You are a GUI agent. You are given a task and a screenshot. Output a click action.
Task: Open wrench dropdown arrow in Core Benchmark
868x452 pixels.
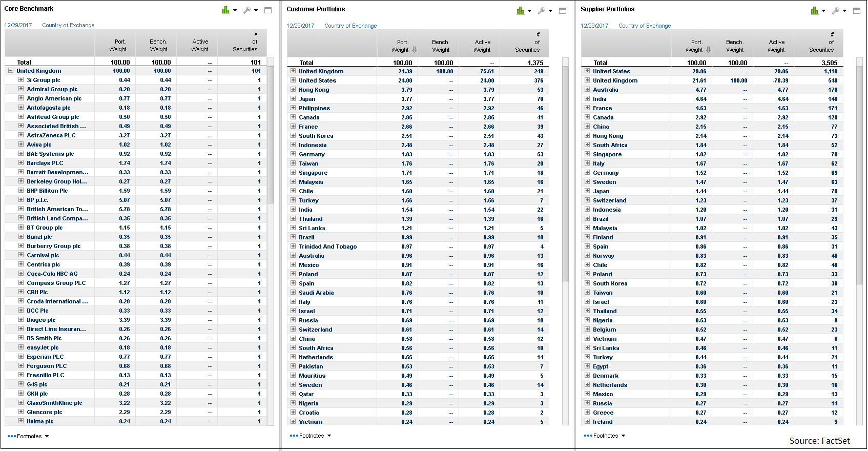[x=256, y=11]
